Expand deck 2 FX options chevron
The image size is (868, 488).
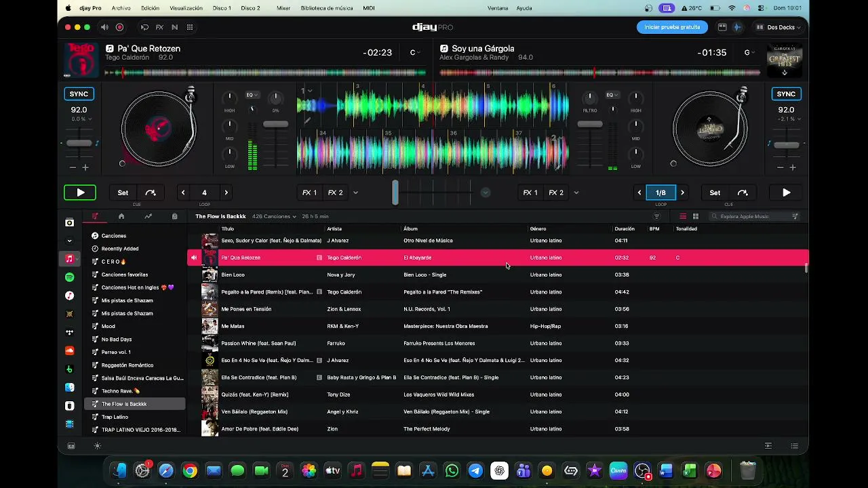[x=576, y=192]
